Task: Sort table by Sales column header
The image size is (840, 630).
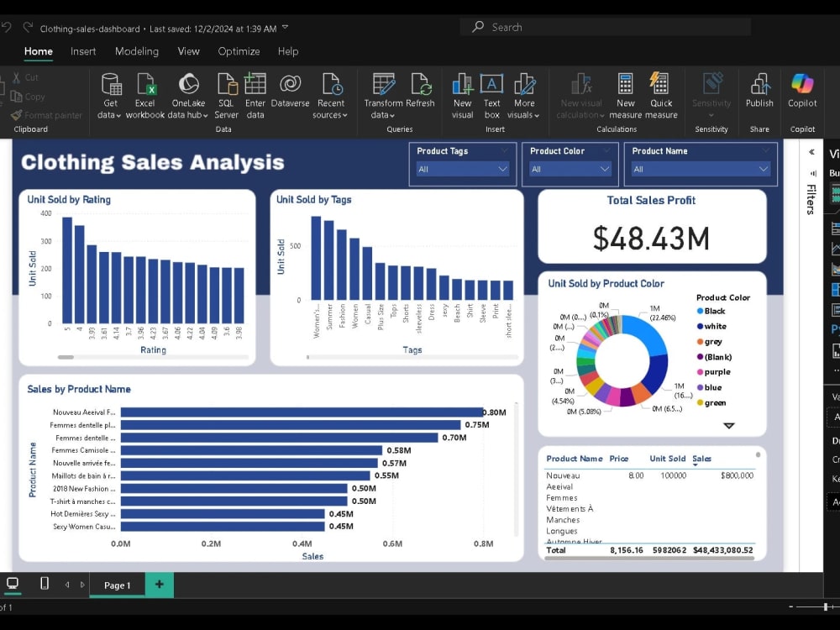Action: tap(701, 459)
